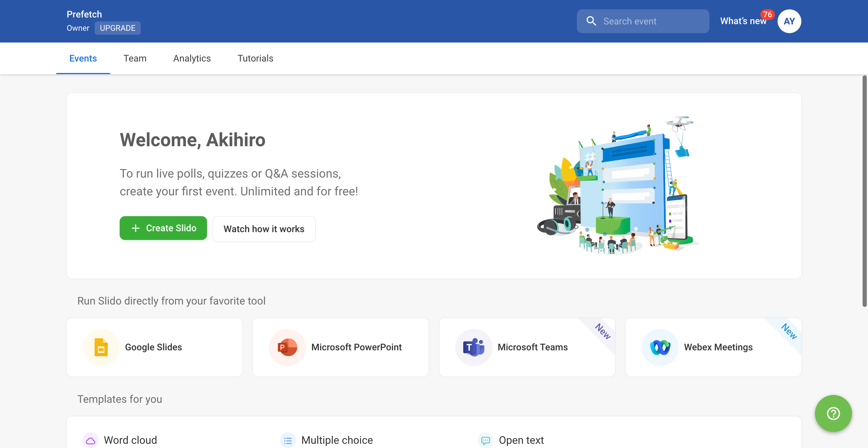Click the page vertical scrollbar
This screenshot has height=448, width=868.
pos(864,191)
